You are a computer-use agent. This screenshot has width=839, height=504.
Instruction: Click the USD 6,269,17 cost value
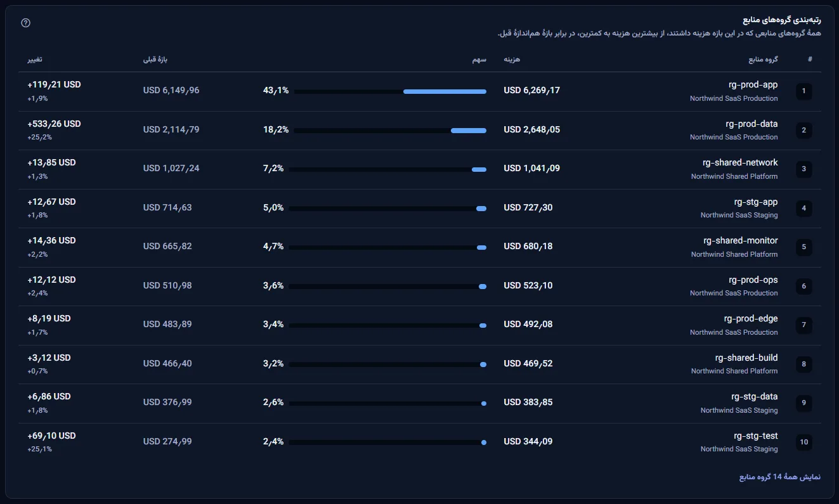pos(531,90)
